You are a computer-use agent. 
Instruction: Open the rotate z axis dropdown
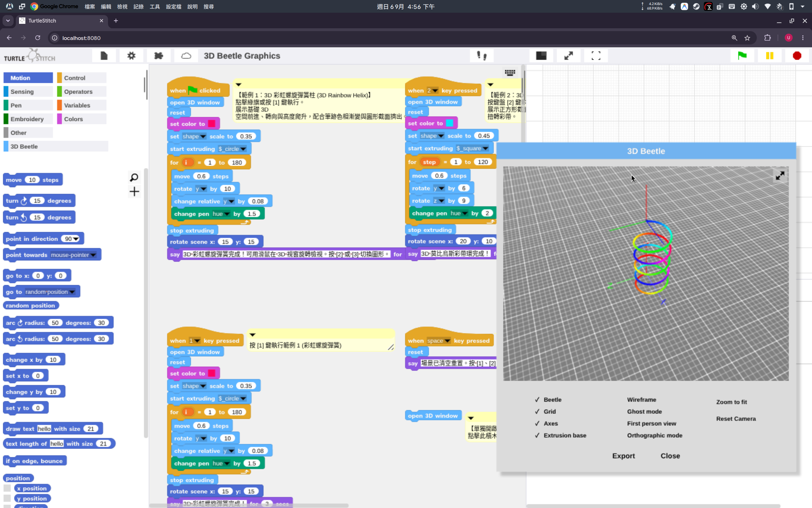tap(442, 201)
